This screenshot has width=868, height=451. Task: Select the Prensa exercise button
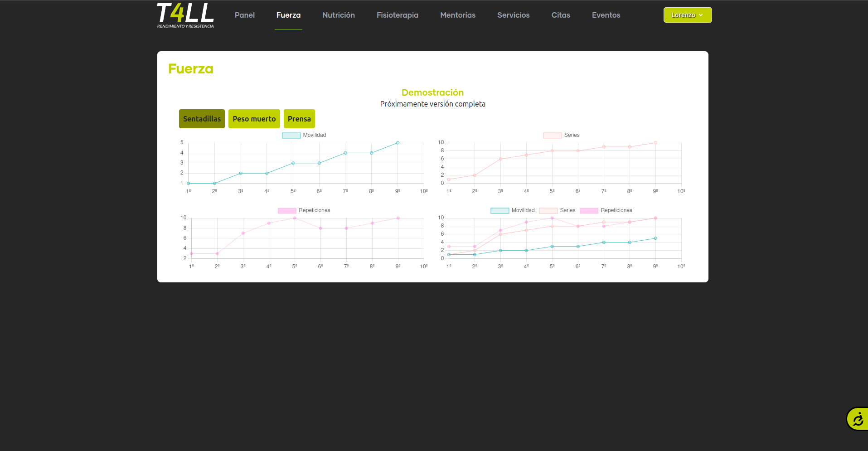299,119
